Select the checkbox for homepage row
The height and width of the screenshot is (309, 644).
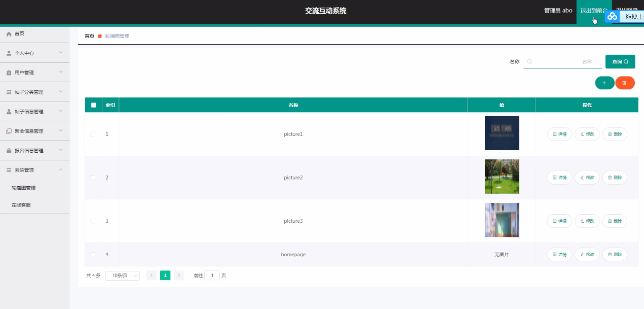[93, 254]
